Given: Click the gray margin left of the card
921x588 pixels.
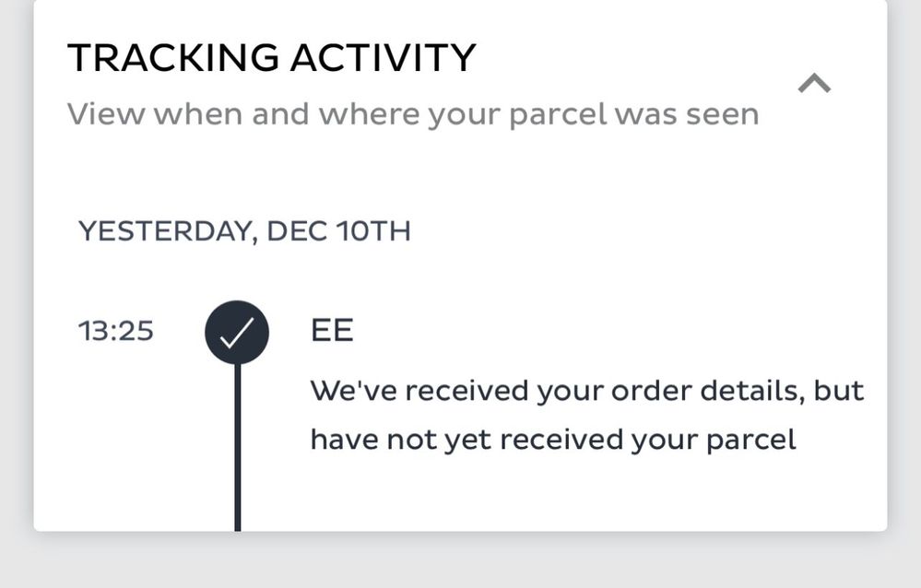Looking at the screenshot, I should coord(16,276).
